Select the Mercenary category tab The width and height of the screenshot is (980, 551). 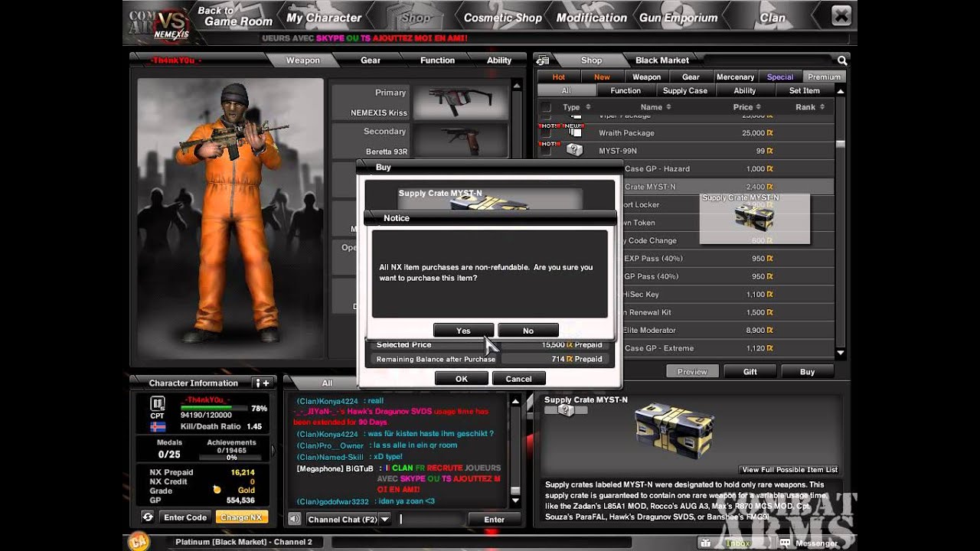735,77
